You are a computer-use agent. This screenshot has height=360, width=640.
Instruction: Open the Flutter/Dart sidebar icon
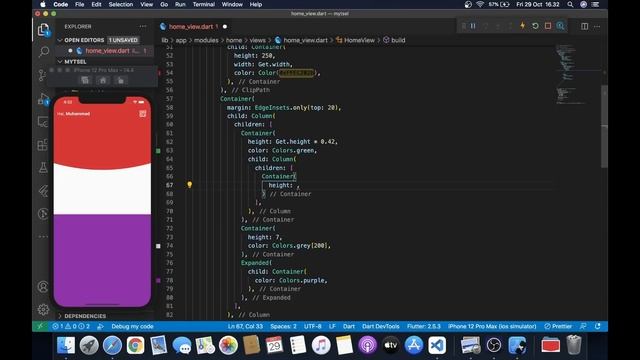[x=43, y=191]
